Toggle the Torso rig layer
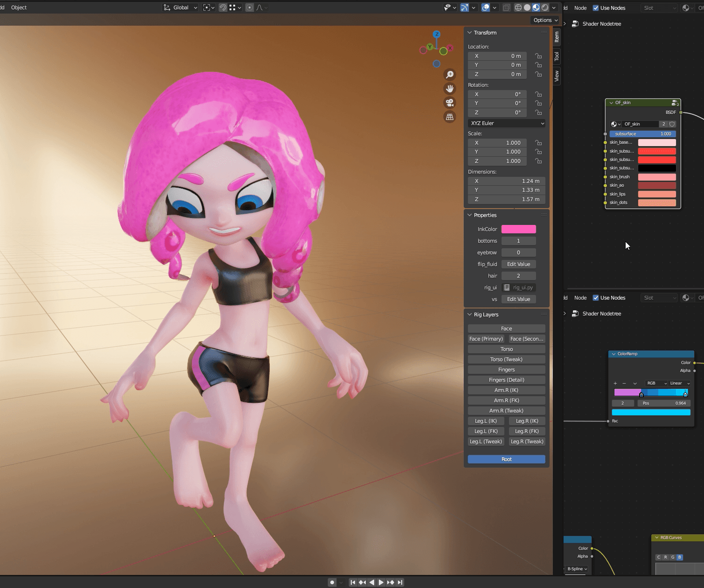704x588 pixels. [x=507, y=349]
